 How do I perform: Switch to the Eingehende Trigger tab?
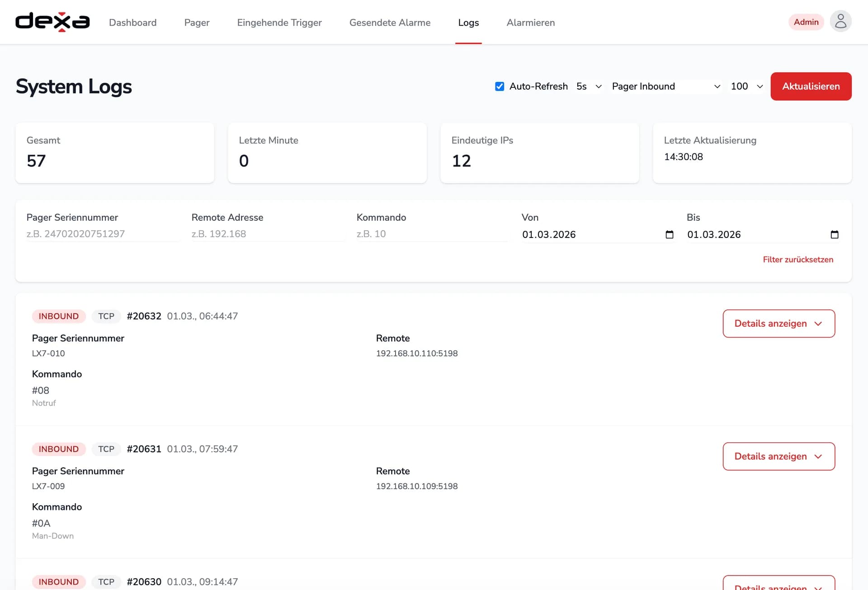tap(279, 23)
